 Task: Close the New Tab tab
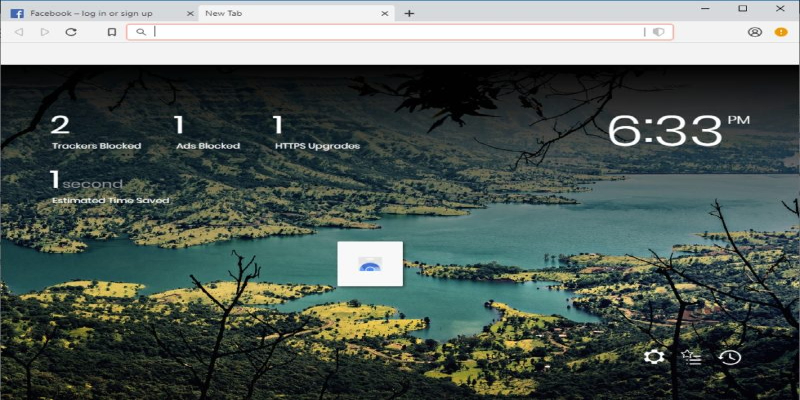click(385, 13)
